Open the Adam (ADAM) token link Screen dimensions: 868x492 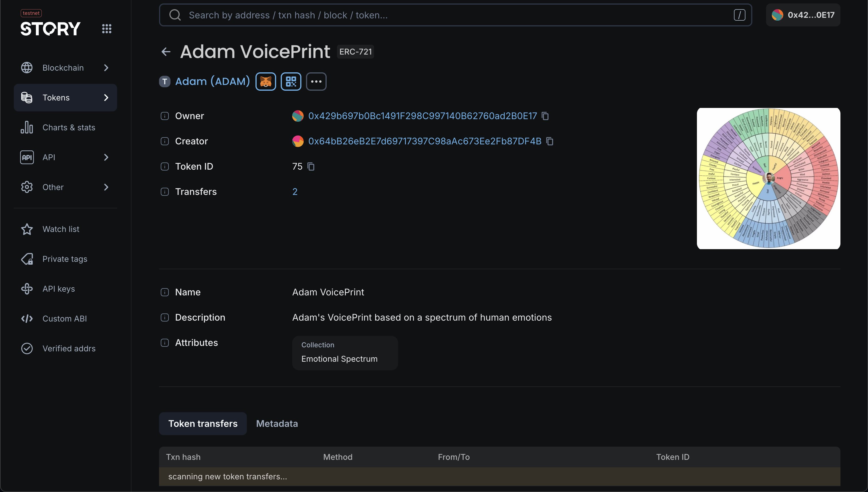(x=212, y=82)
